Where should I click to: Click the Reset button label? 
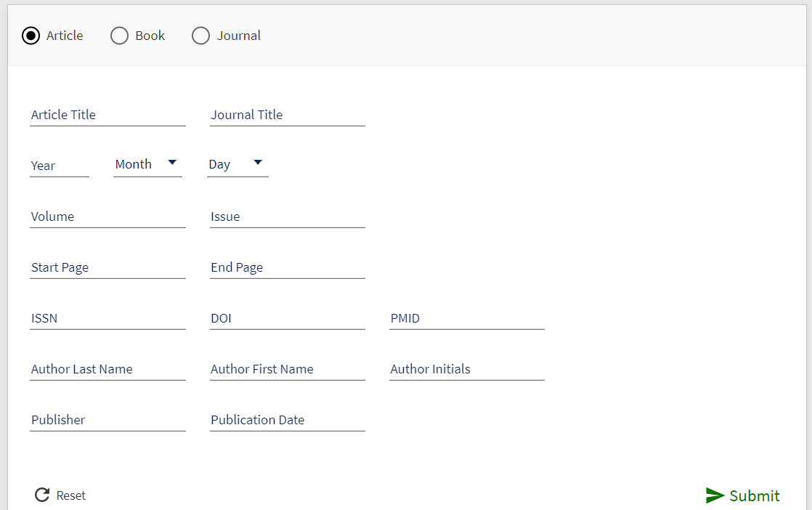(x=71, y=495)
